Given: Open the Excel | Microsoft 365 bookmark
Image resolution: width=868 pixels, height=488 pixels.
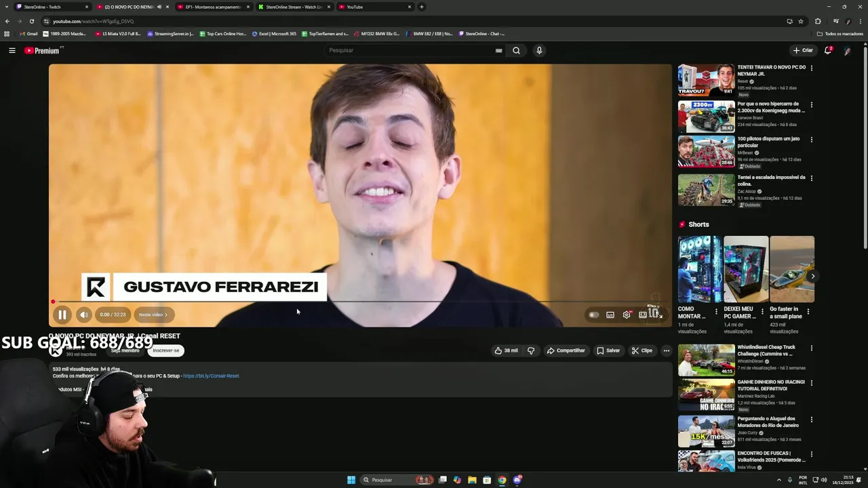Looking at the screenshot, I should [x=275, y=34].
